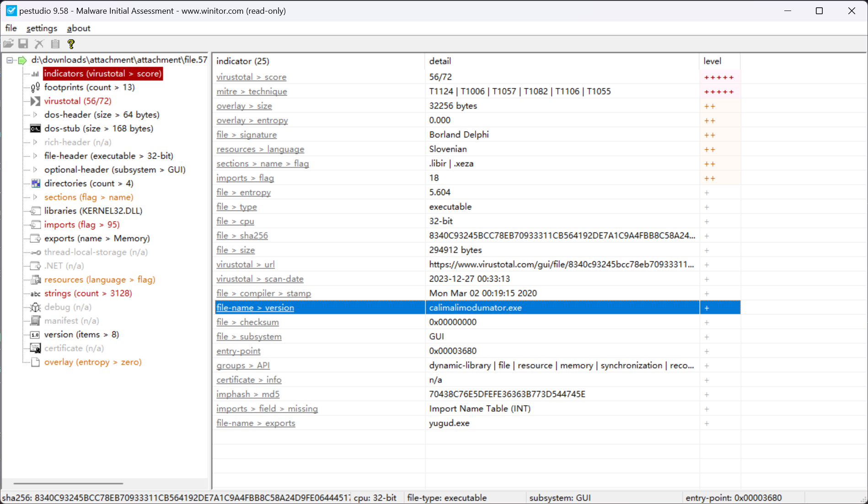
Task: Click the manifest node icon
Action: pos(35,321)
